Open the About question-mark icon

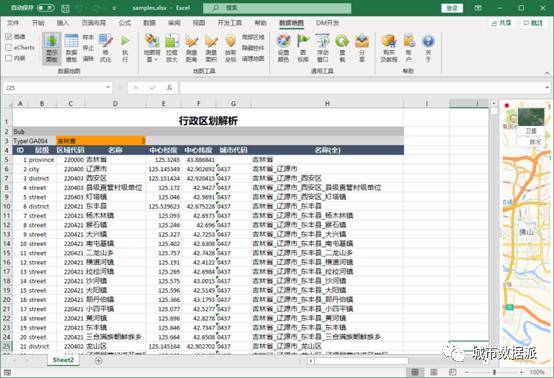tap(428, 48)
